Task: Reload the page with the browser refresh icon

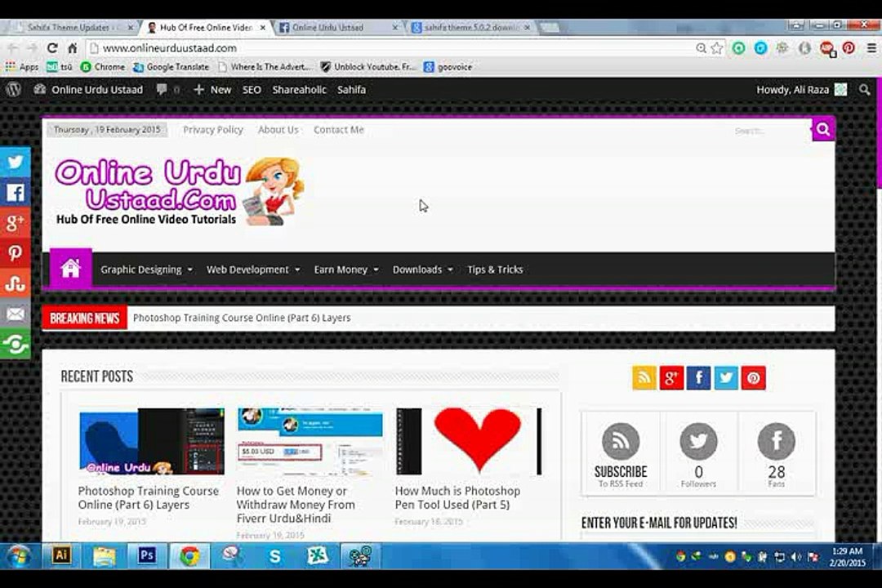Action: coord(52,48)
